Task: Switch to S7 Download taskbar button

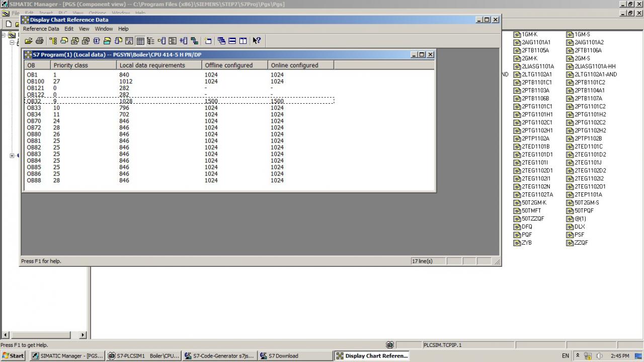Action: tap(296, 355)
